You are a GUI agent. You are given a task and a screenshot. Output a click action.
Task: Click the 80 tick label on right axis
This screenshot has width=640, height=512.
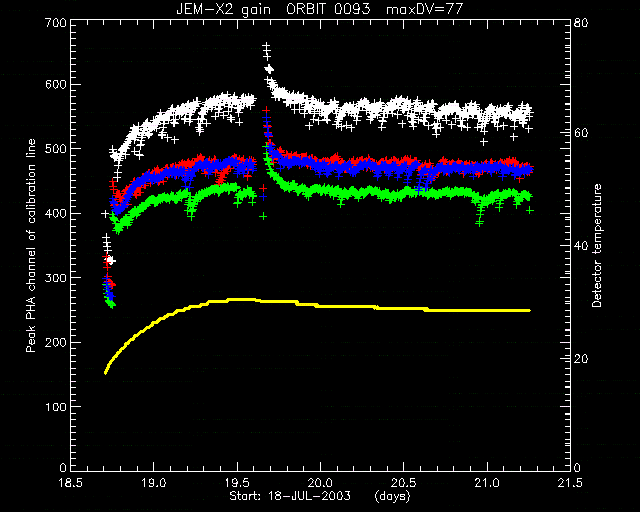point(581,22)
